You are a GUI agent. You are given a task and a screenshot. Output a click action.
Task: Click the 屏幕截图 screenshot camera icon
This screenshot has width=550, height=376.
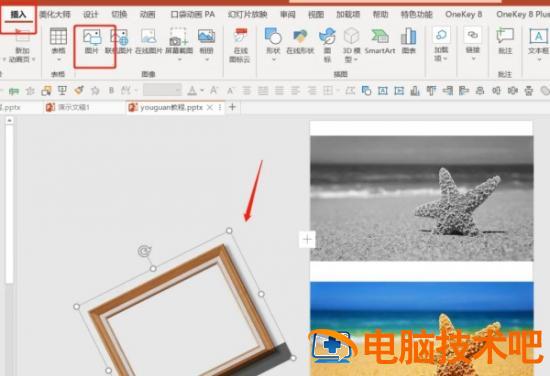[179, 36]
